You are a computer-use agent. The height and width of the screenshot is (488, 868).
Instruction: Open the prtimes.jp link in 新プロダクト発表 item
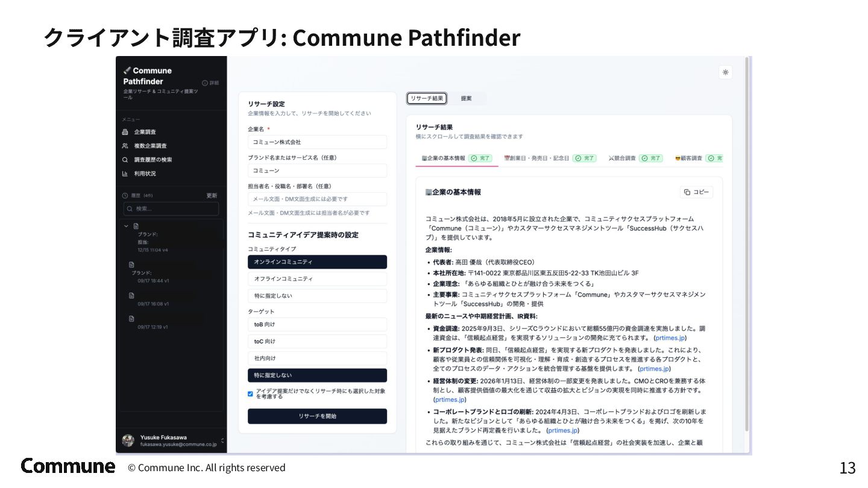[x=654, y=369]
